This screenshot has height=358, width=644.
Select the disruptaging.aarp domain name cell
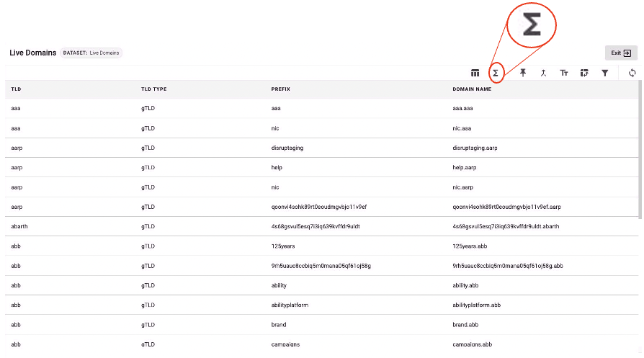(475, 148)
